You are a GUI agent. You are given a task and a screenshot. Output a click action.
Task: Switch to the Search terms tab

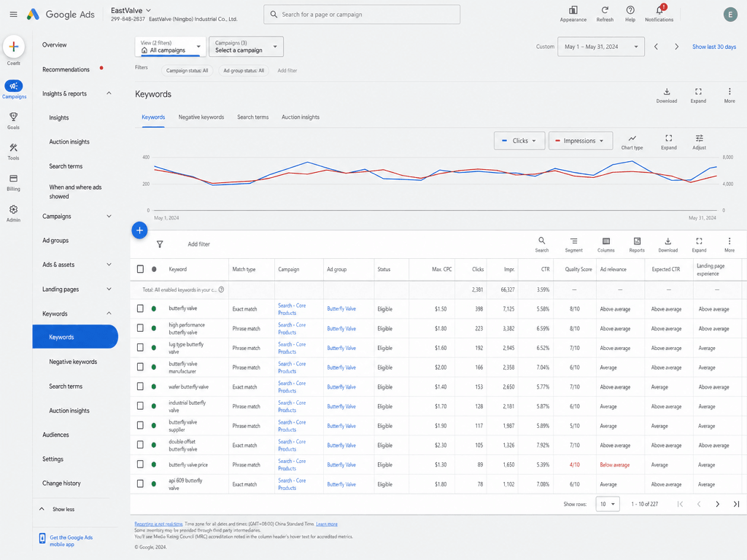(253, 117)
